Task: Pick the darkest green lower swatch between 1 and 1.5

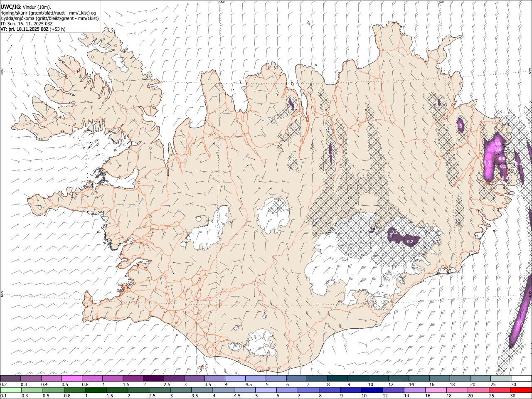Action: (96, 390)
